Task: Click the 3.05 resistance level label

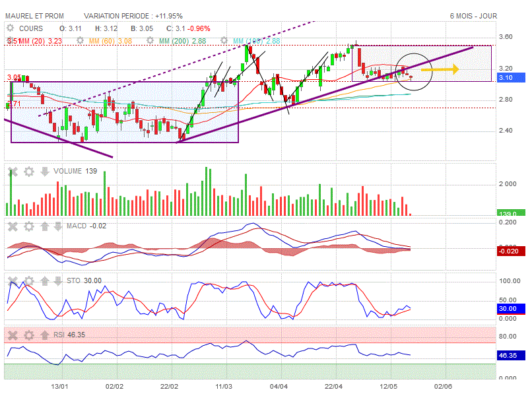Action: pos(15,77)
